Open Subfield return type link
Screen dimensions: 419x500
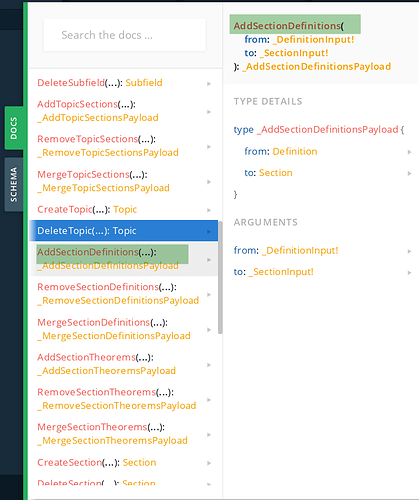click(x=144, y=83)
